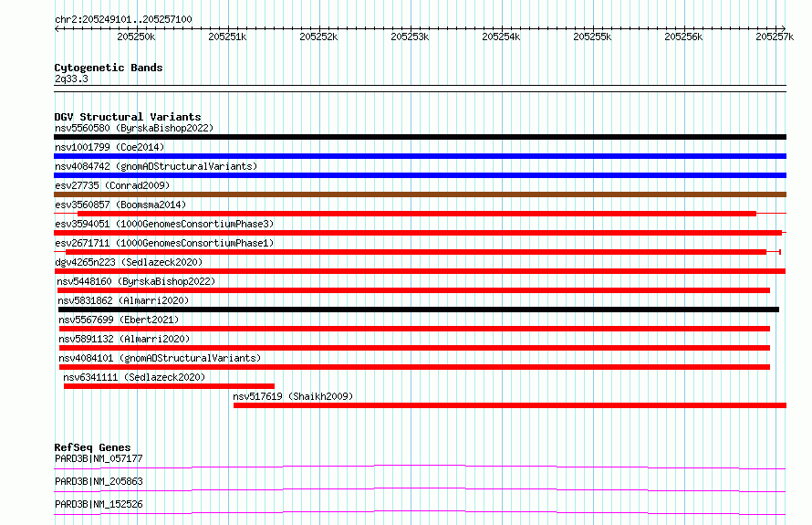Image resolution: width=812 pixels, height=525 pixels.
Task: Click esv2671711 (1000GenomesConsortiumPhase1) label
Action: [164, 243]
